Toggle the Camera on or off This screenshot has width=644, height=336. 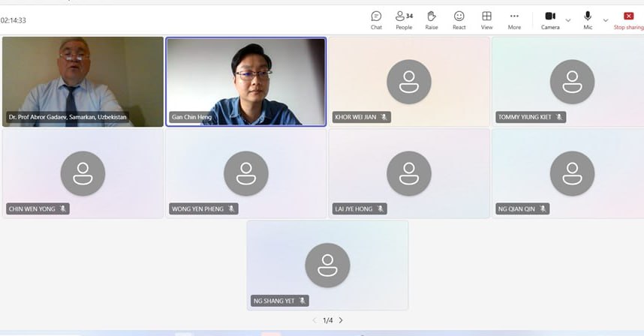point(550,20)
